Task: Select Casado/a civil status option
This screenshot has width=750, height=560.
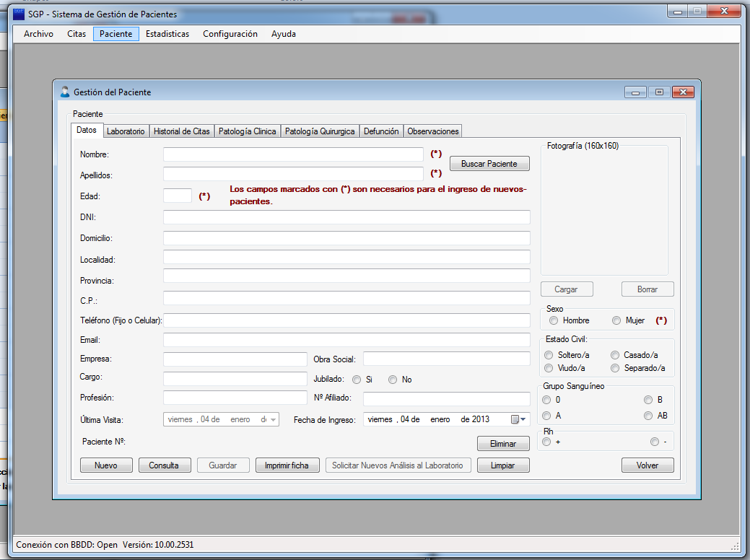Action: [x=615, y=355]
